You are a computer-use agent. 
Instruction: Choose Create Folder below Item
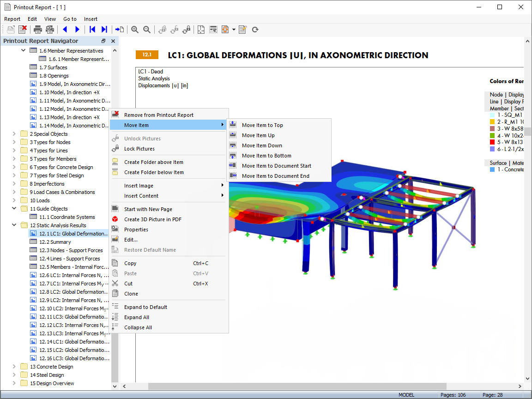pos(169,172)
